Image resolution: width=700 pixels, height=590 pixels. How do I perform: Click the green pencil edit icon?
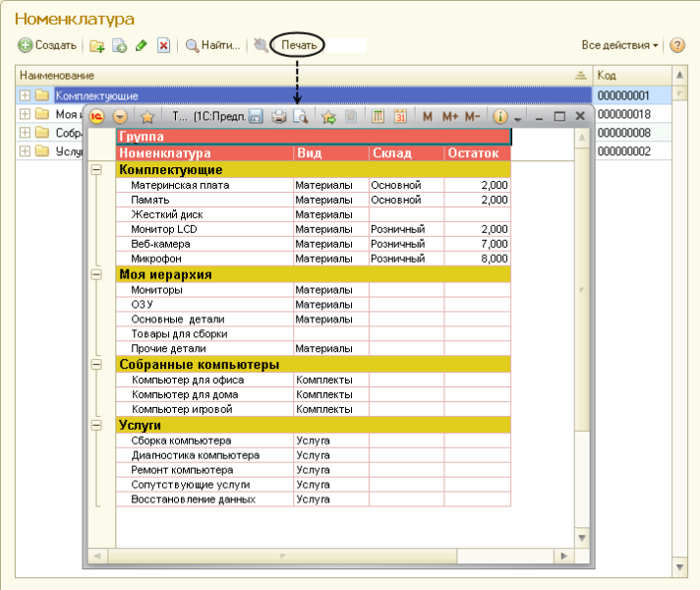[x=141, y=45]
